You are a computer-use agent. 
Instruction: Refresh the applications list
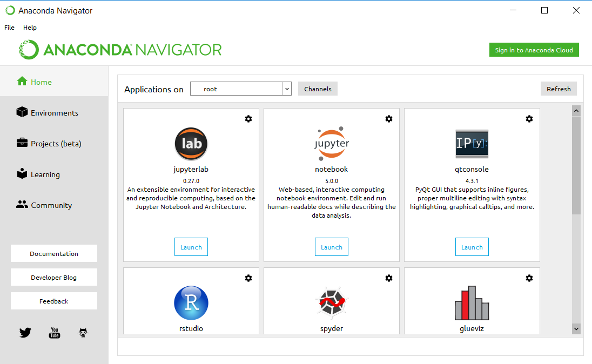559,89
